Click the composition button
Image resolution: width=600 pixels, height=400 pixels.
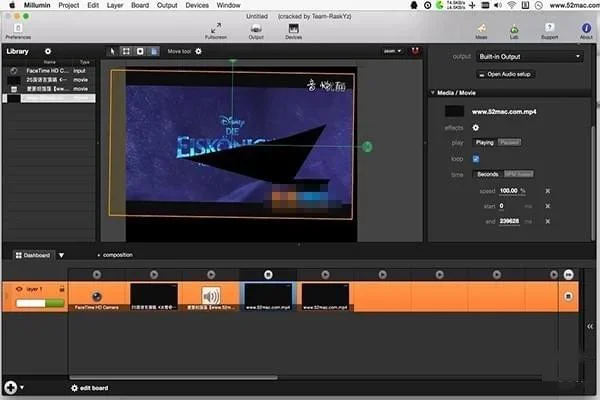pos(116,255)
